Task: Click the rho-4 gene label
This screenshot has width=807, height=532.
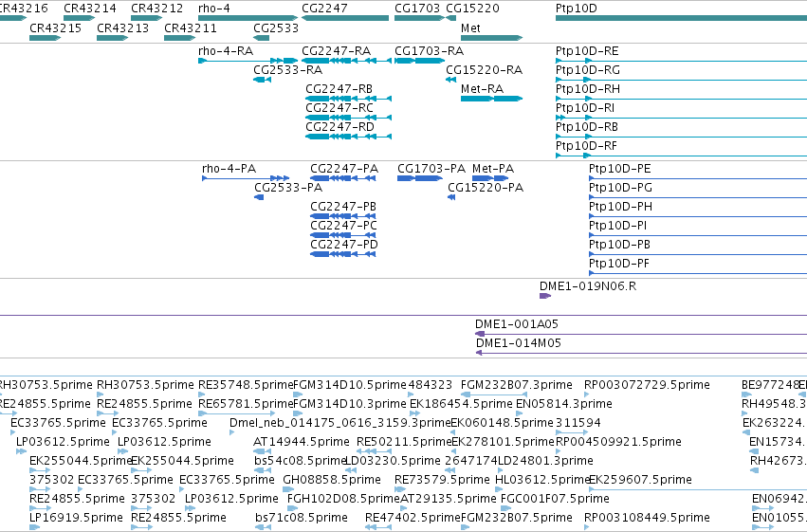Action: [x=214, y=9]
